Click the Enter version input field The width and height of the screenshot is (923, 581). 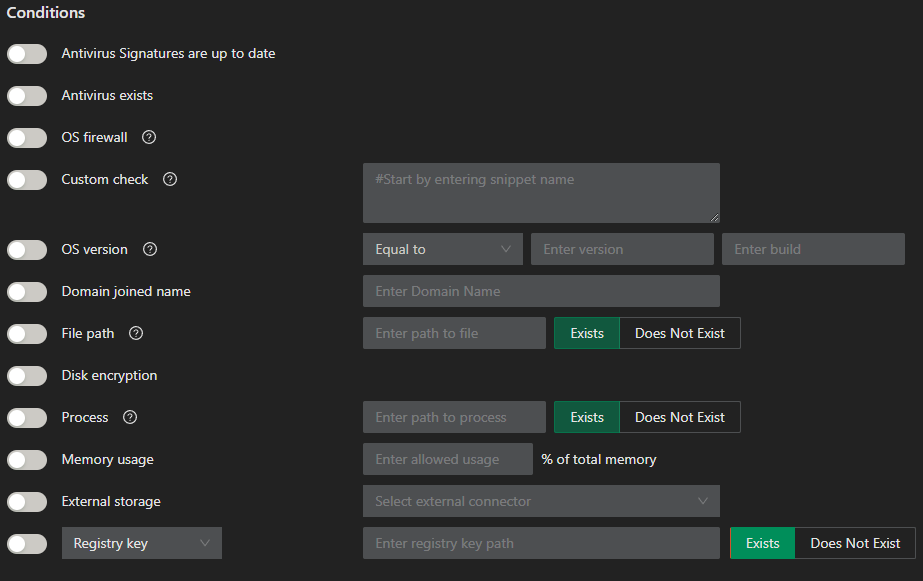click(622, 249)
